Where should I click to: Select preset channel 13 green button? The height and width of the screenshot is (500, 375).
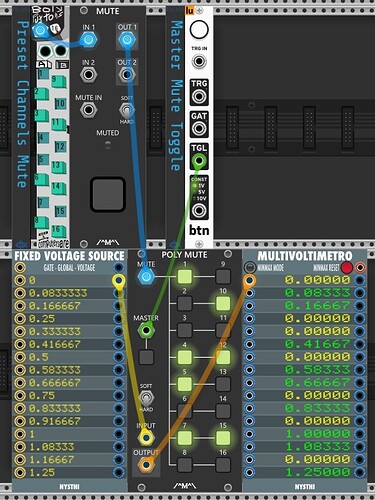[59, 167]
